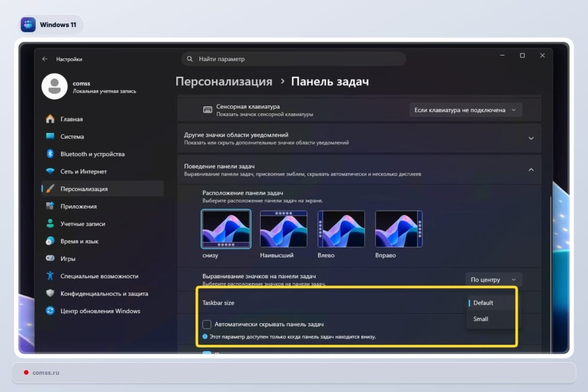The width and height of the screenshot is (588, 392).
Task: Open Учетные записи page
Action: tap(102, 224)
